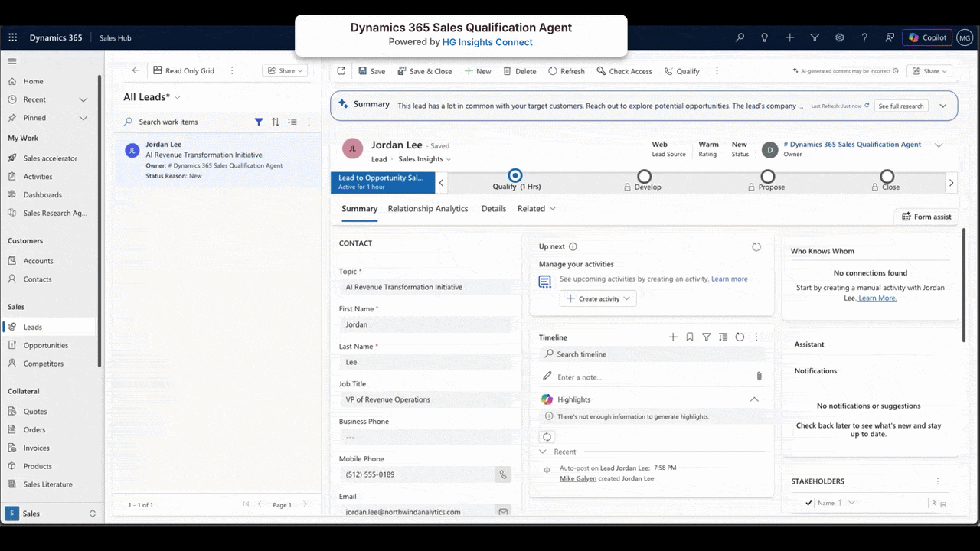980x551 pixels.
Task: Open the Related tab dropdown
Action: 536,208
